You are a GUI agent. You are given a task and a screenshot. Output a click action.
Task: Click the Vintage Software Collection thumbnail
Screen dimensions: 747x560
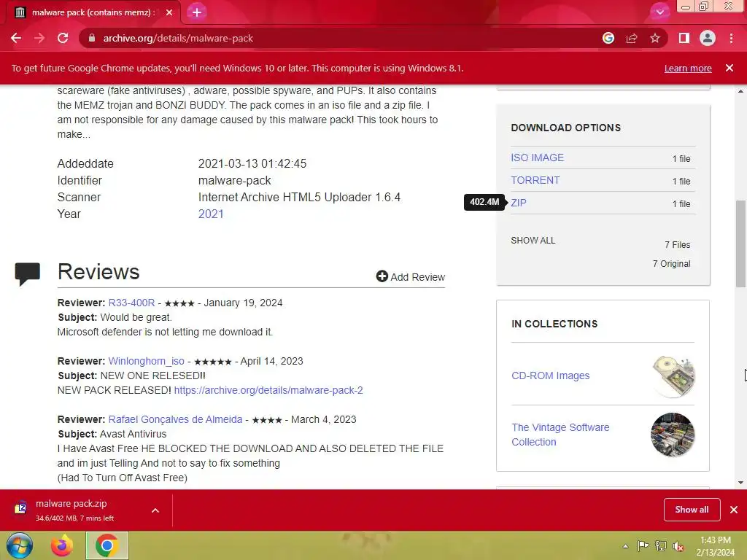673,435
